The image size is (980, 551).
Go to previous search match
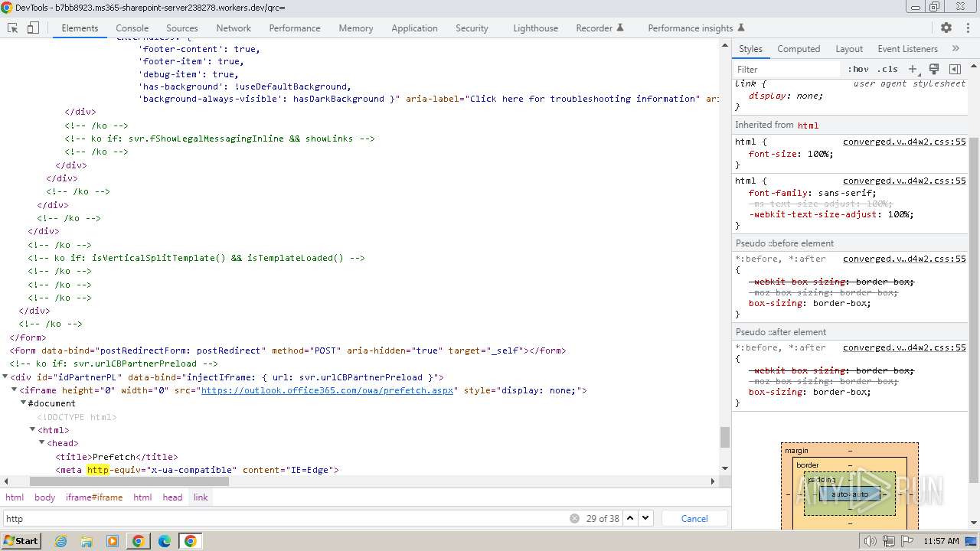(x=630, y=518)
